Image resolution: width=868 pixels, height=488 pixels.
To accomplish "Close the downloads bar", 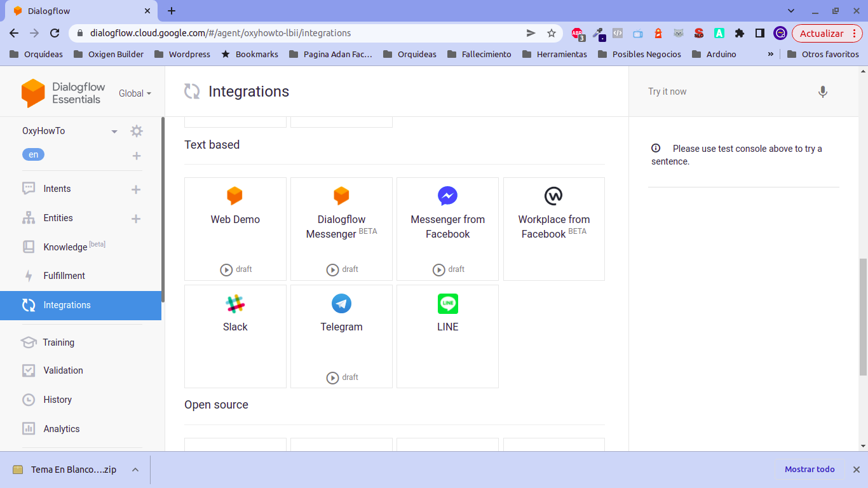I will click(856, 470).
